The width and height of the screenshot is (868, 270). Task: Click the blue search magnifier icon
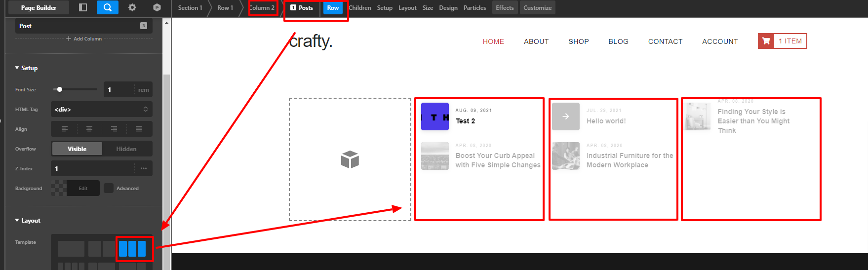107,7
